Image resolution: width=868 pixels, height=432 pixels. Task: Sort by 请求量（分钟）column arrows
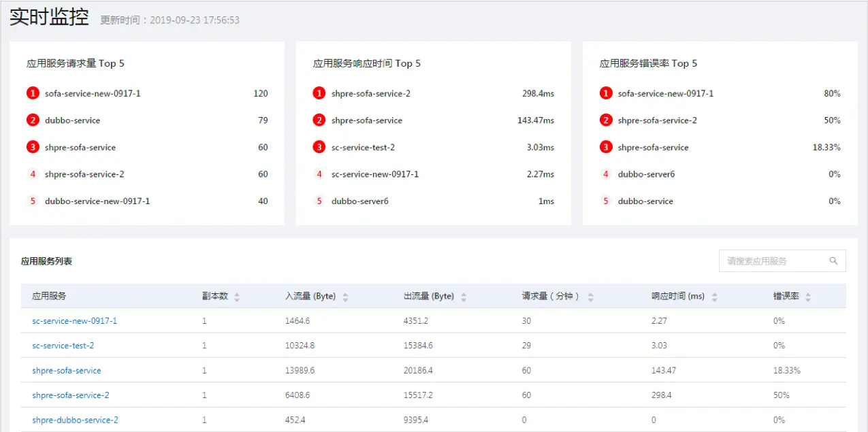pos(590,297)
